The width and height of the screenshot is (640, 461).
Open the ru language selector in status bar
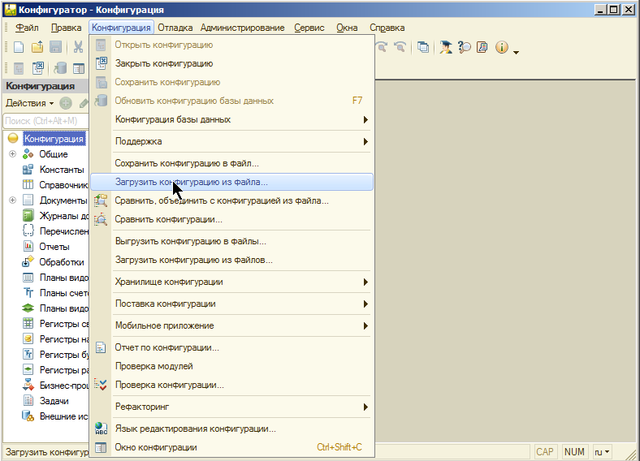(x=602, y=451)
